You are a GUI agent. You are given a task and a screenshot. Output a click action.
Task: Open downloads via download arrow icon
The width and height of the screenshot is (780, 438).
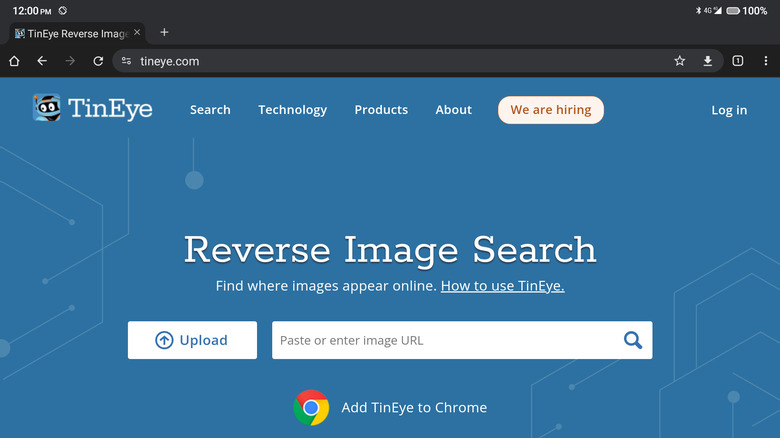pyautogui.click(x=708, y=61)
